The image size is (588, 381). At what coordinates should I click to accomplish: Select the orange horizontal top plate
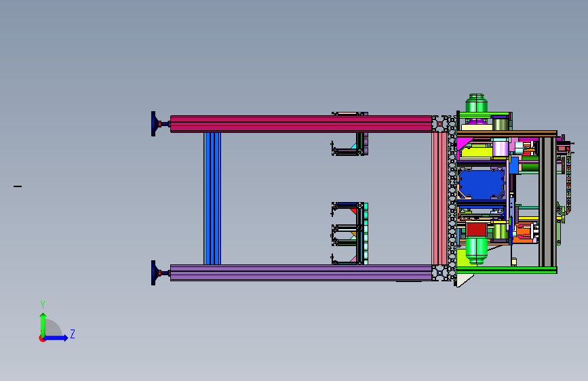(507, 134)
